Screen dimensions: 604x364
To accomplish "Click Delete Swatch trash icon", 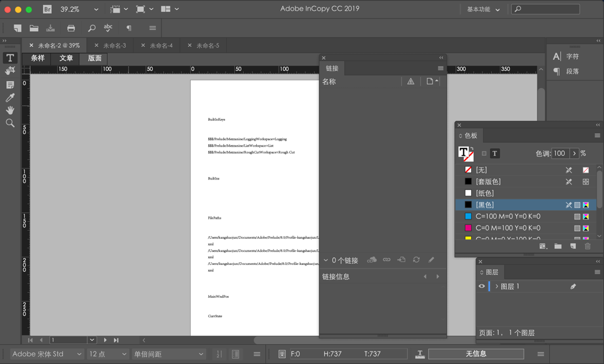I will 587,246.
